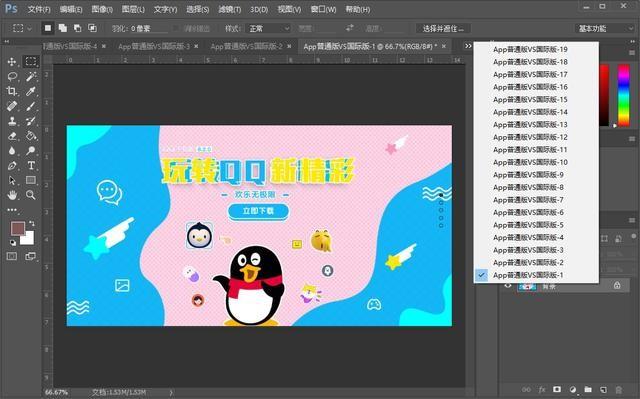Viewport: 640px width, 399px height.
Task: Open the 图层(L) menu
Action: tap(133, 9)
